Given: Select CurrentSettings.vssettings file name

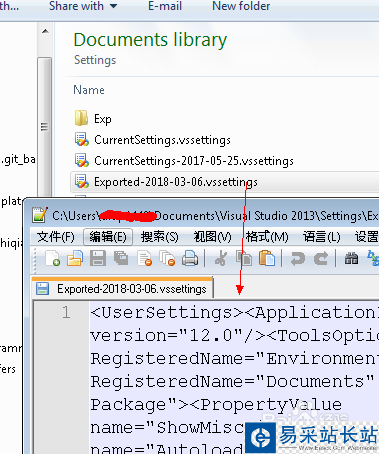Looking at the screenshot, I should tap(162, 140).
